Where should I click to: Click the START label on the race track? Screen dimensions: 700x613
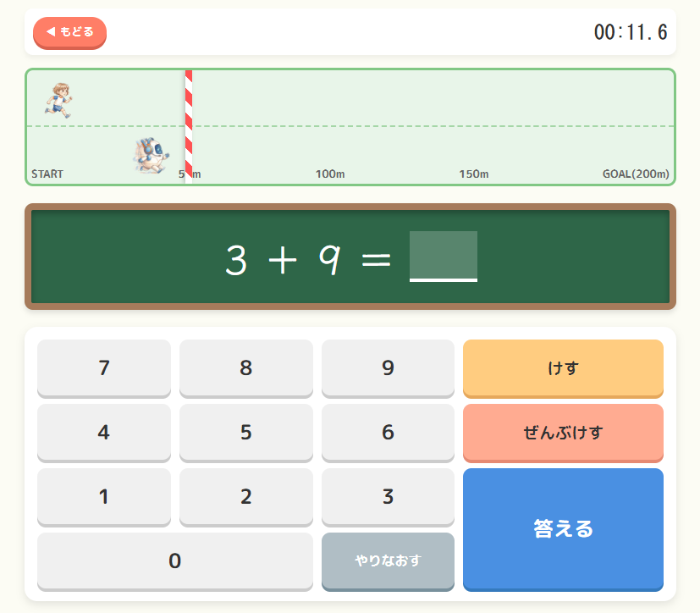47,174
